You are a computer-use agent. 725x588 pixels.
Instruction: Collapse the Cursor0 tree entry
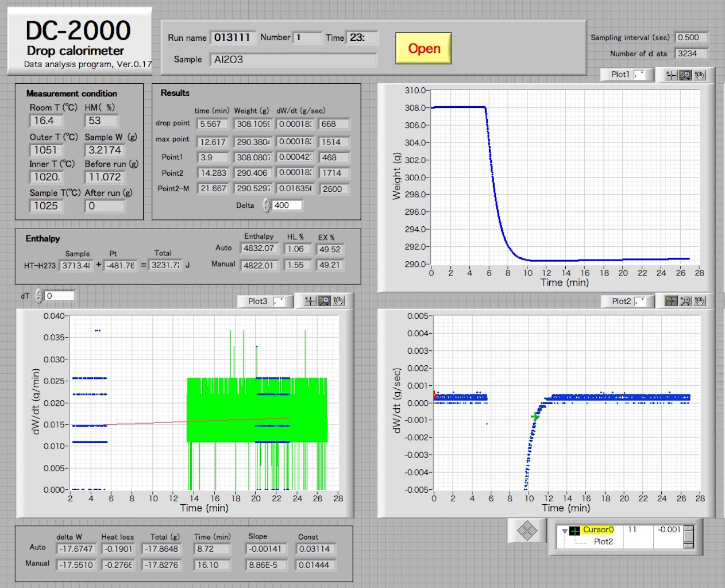tap(565, 531)
